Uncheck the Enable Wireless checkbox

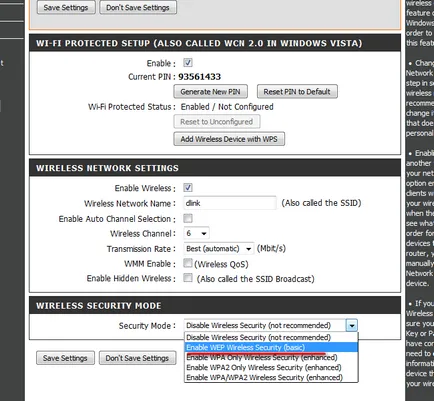point(188,187)
